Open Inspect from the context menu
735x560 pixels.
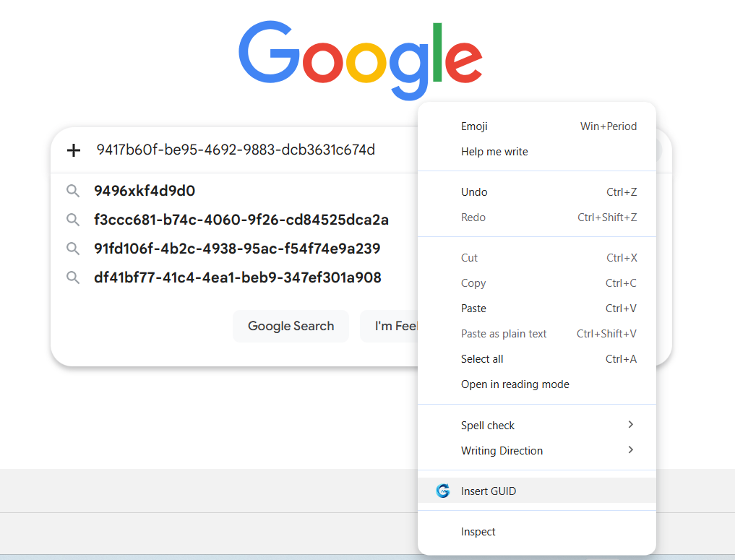(478, 532)
